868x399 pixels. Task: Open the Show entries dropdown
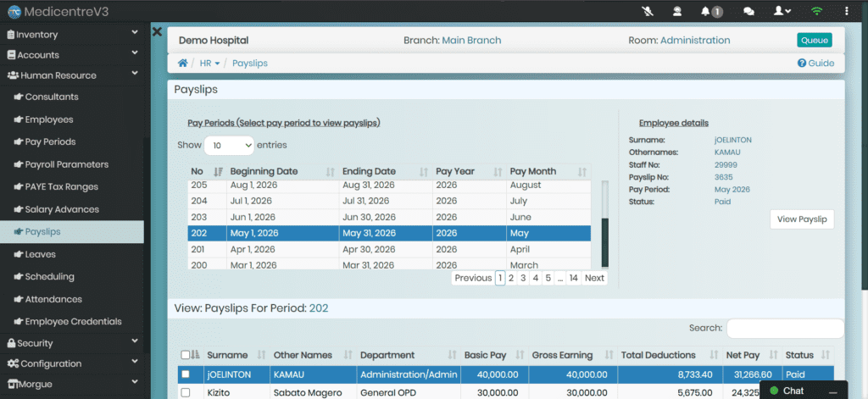pos(229,146)
